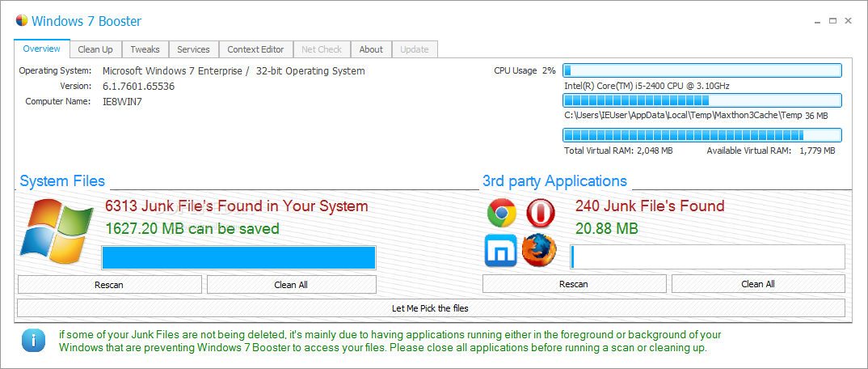Click the Windows 7 Booster app logo
The height and width of the screenshot is (369, 868).
click(x=22, y=21)
